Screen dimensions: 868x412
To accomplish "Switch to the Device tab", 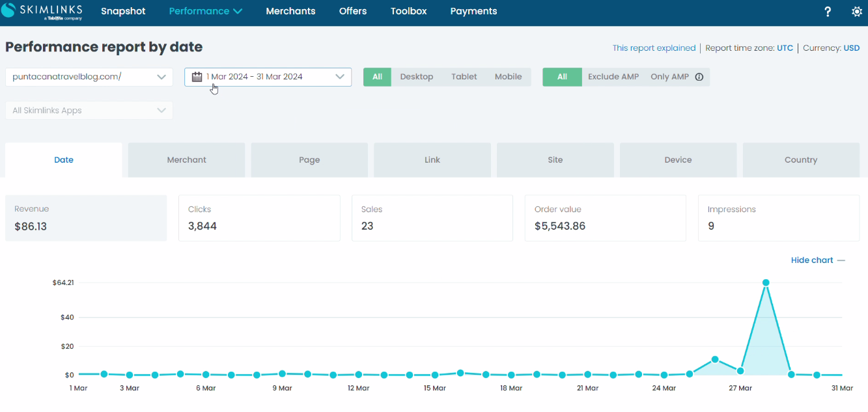I will [678, 160].
